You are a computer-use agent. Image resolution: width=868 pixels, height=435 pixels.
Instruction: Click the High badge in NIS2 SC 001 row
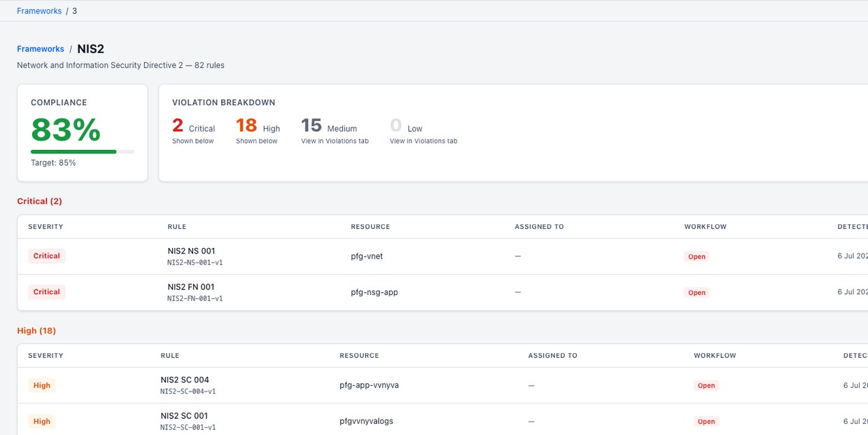(42, 421)
